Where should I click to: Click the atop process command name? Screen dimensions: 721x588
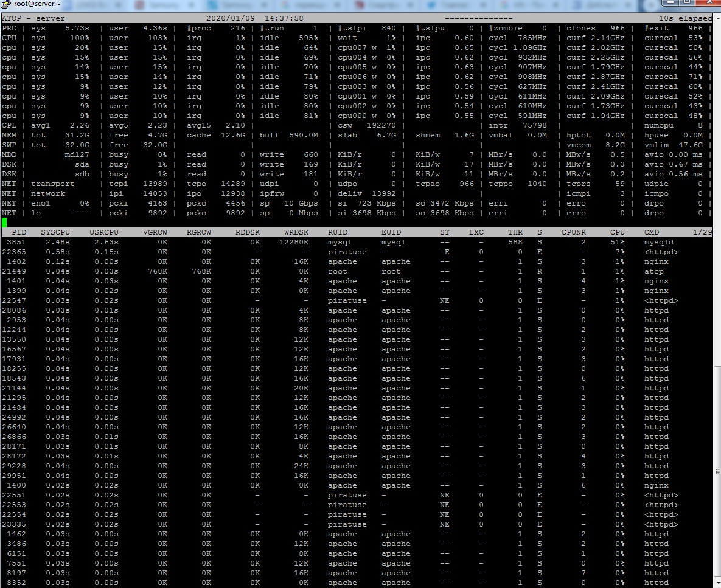(x=654, y=271)
